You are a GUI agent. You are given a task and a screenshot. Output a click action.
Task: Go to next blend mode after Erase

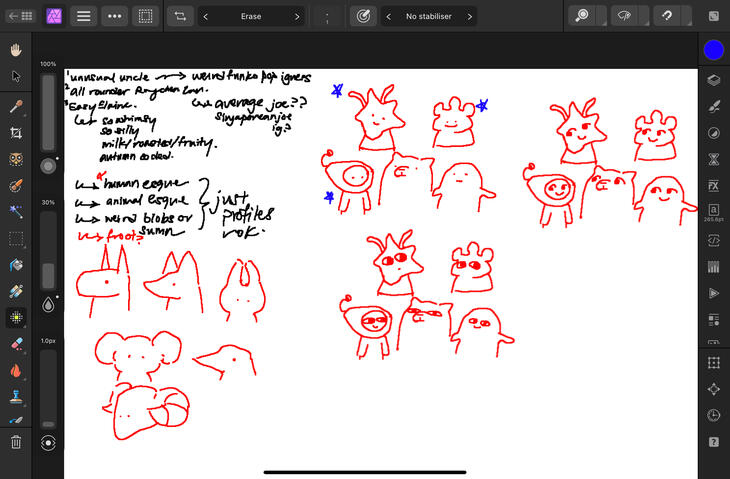[x=297, y=17]
